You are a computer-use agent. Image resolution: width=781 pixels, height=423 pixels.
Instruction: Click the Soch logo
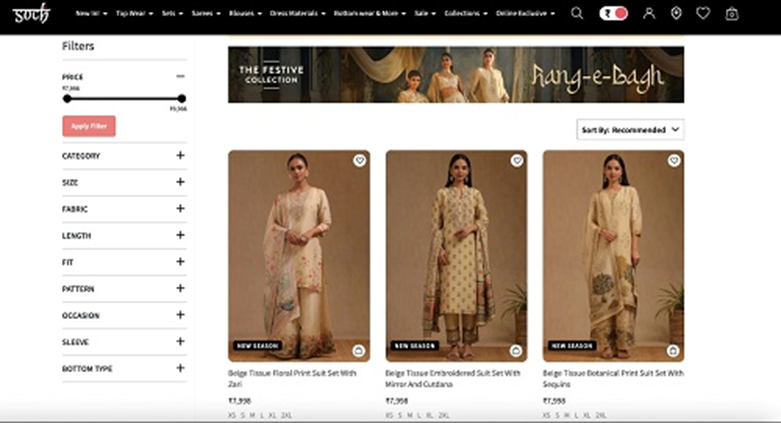(32, 14)
